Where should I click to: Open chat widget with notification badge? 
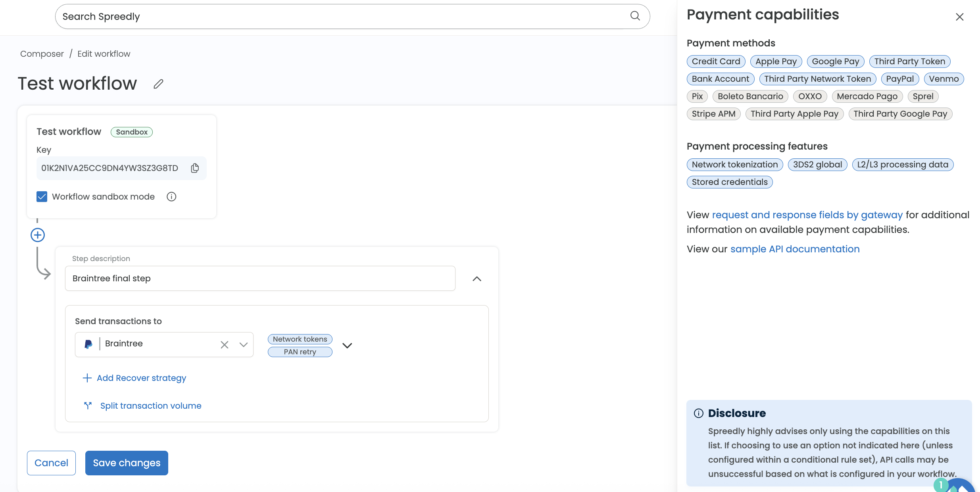point(958,486)
